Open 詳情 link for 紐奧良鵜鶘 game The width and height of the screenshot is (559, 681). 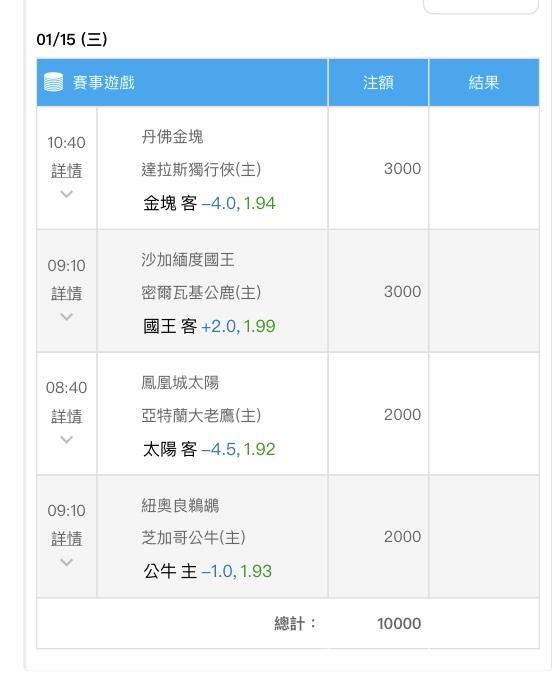pyautogui.click(x=66, y=539)
